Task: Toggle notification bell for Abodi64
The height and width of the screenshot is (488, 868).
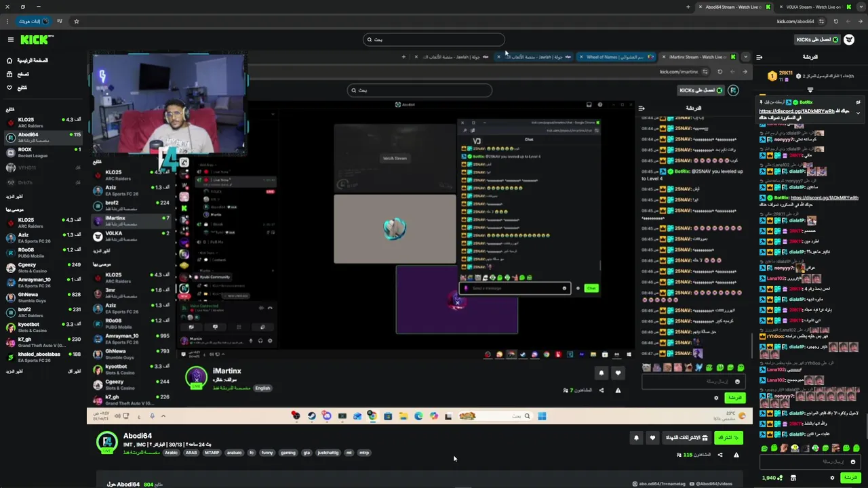Action: 636,438
